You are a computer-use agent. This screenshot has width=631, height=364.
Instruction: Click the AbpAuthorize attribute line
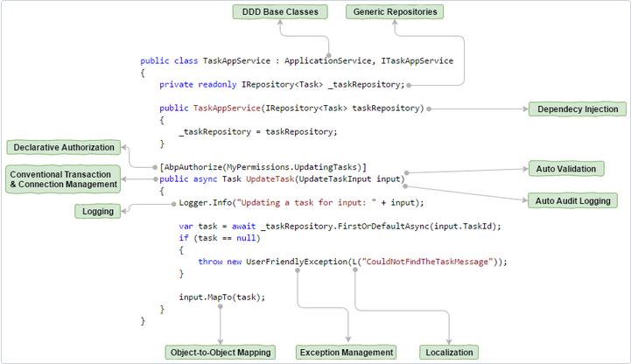[x=263, y=167]
